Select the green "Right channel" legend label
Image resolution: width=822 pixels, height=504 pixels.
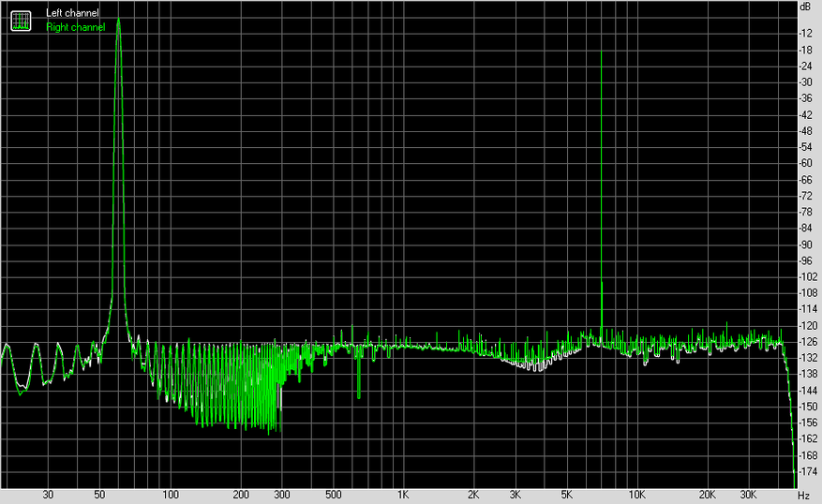[76, 27]
